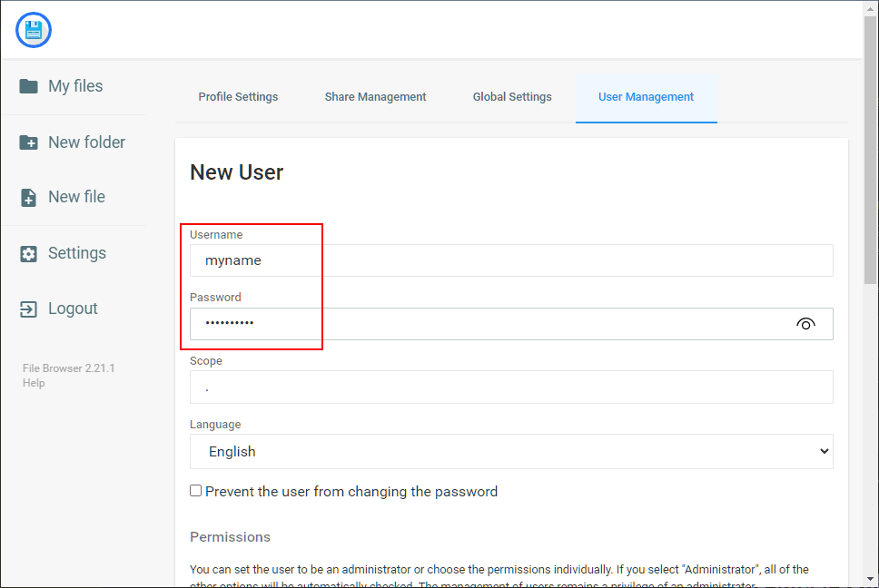
Task: Click the Settings gear icon
Action: [29, 254]
